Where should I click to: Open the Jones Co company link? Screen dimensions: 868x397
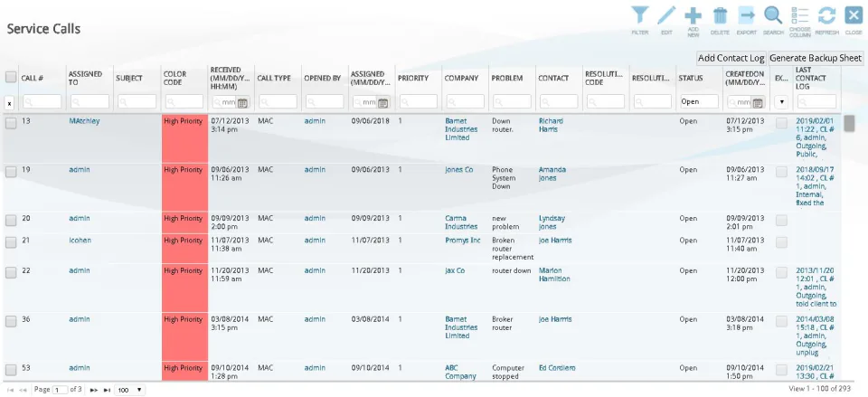tap(459, 169)
